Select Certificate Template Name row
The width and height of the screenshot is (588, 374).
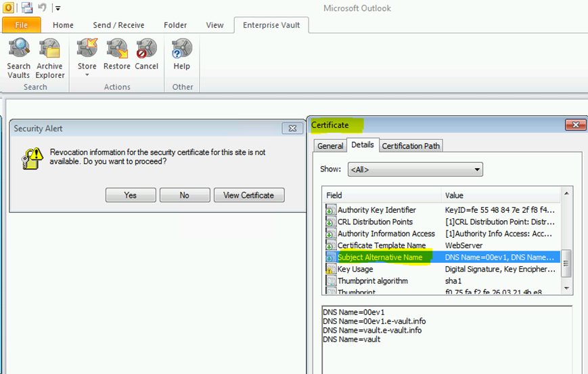click(443, 245)
